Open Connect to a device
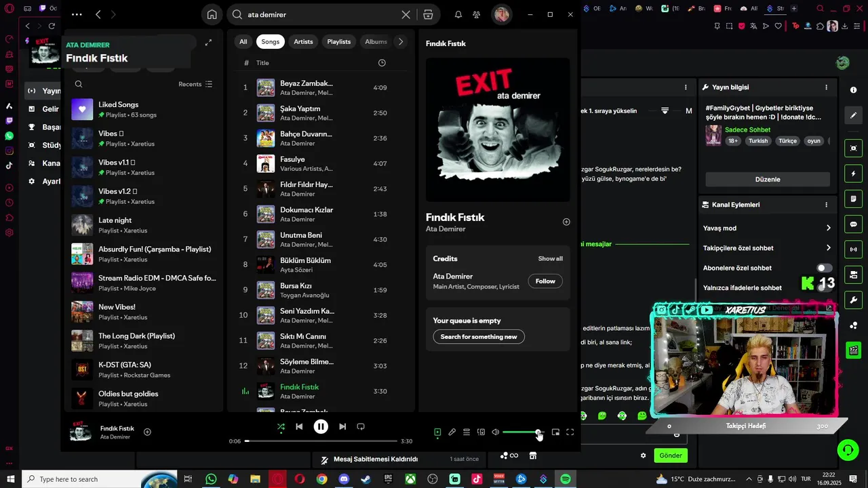The width and height of the screenshot is (868, 488). click(481, 432)
